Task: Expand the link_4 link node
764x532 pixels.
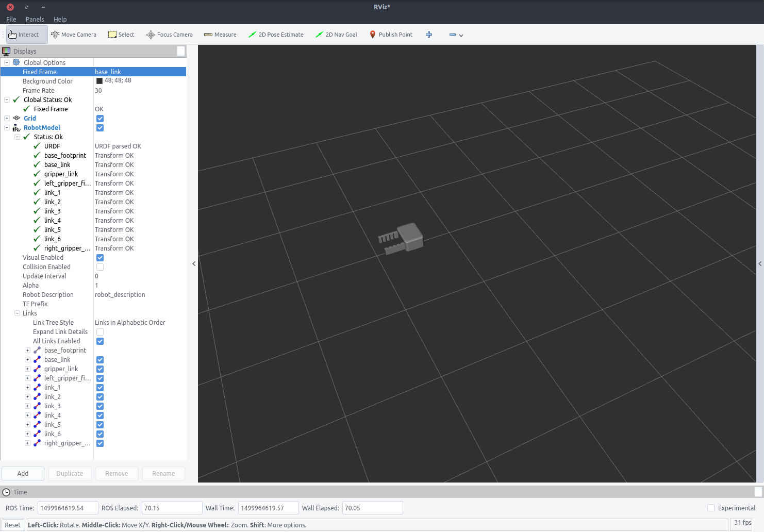Action: click(x=27, y=415)
